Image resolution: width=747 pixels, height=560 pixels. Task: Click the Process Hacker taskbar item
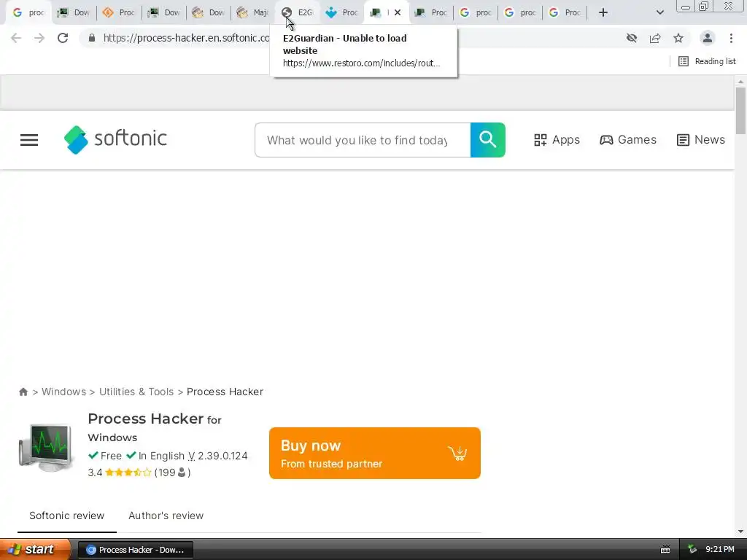(x=135, y=550)
